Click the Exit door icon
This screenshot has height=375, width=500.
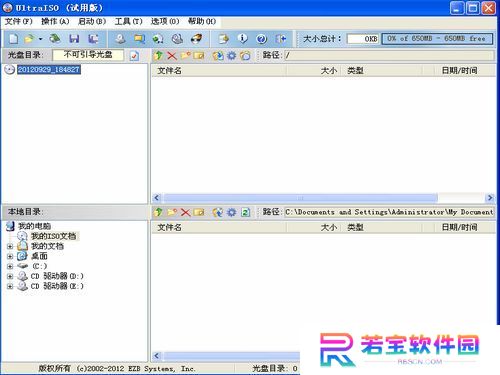pyautogui.click(x=281, y=39)
